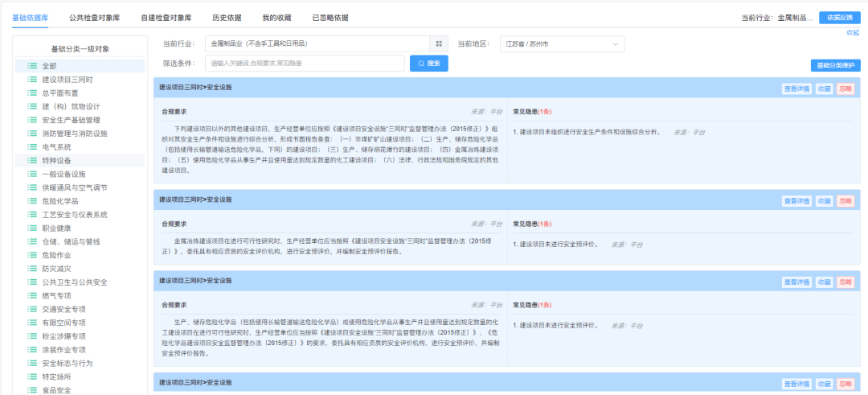Click 查看详情 on bottom partial card
Image resolution: width=868 pixels, height=395 pixels.
(x=796, y=384)
